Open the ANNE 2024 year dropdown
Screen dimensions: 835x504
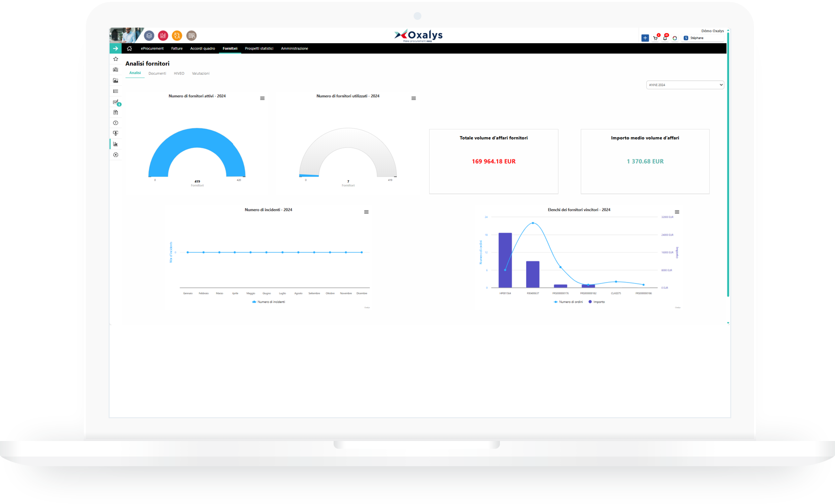685,85
